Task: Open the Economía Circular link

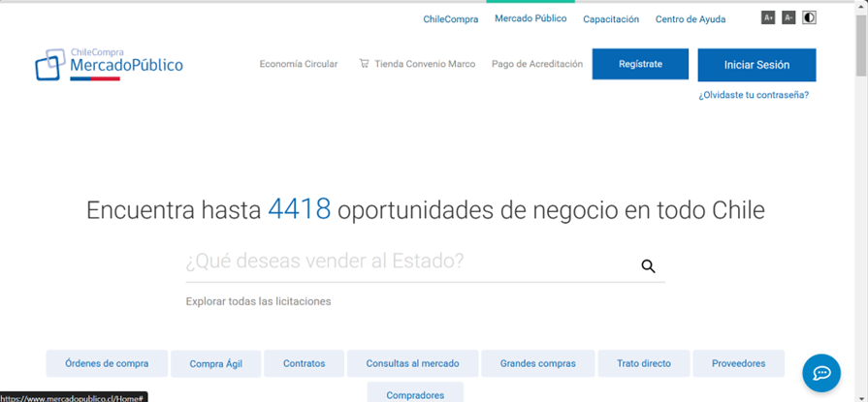Action: pos(299,64)
